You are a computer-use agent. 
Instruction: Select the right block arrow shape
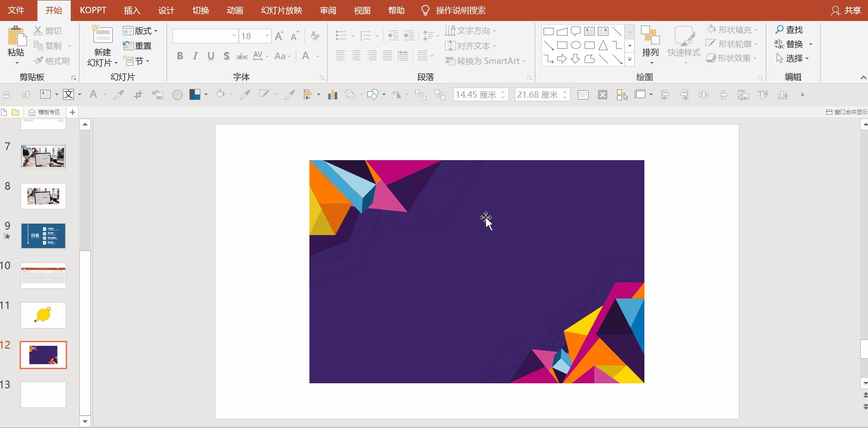click(x=562, y=59)
